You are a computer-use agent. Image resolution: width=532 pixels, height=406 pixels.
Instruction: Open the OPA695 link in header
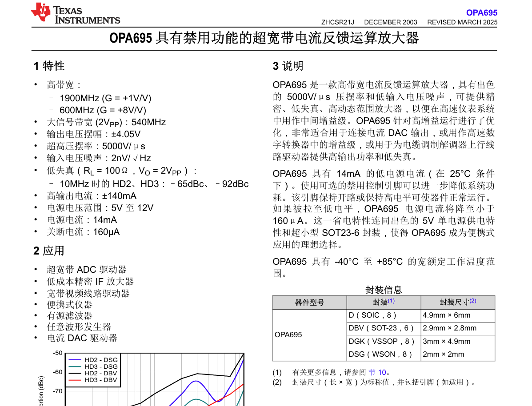click(x=481, y=12)
